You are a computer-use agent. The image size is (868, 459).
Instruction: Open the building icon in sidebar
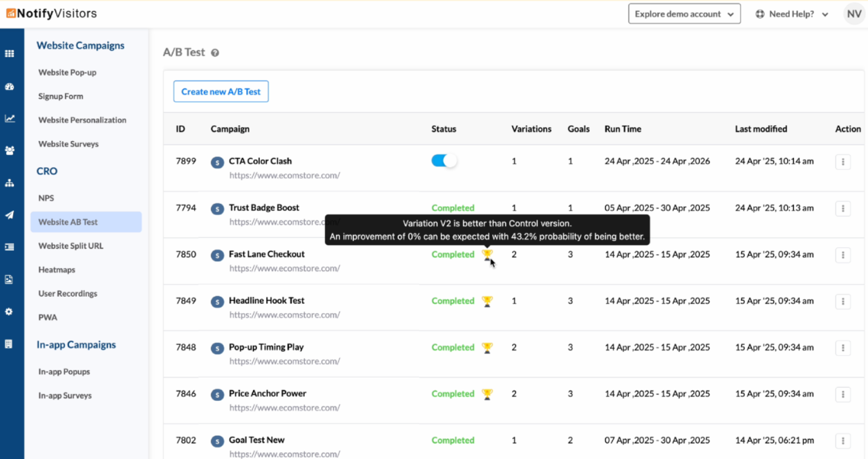coord(9,344)
